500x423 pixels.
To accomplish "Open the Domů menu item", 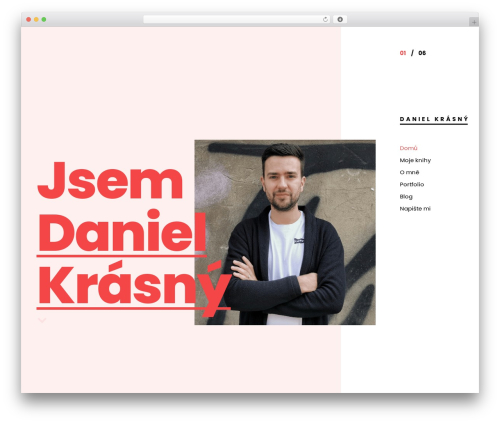I will pyautogui.click(x=408, y=148).
